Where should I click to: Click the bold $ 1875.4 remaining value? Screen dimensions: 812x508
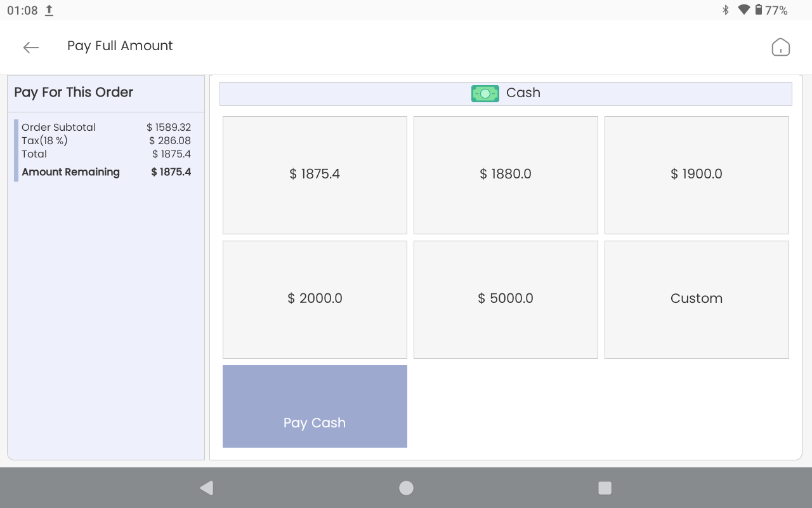click(x=171, y=172)
